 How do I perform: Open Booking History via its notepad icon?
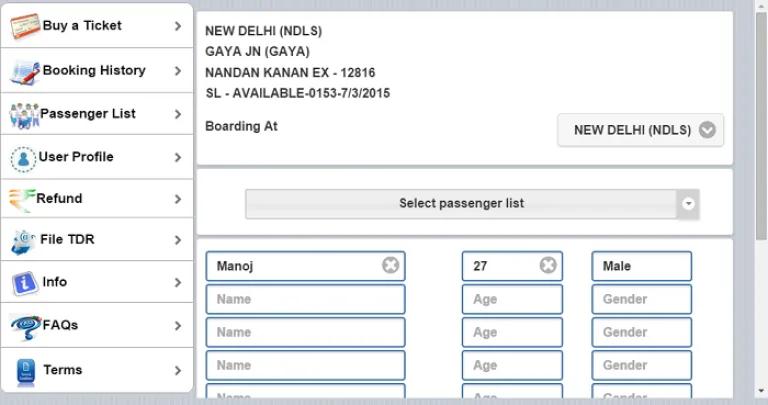tap(24, 71)
